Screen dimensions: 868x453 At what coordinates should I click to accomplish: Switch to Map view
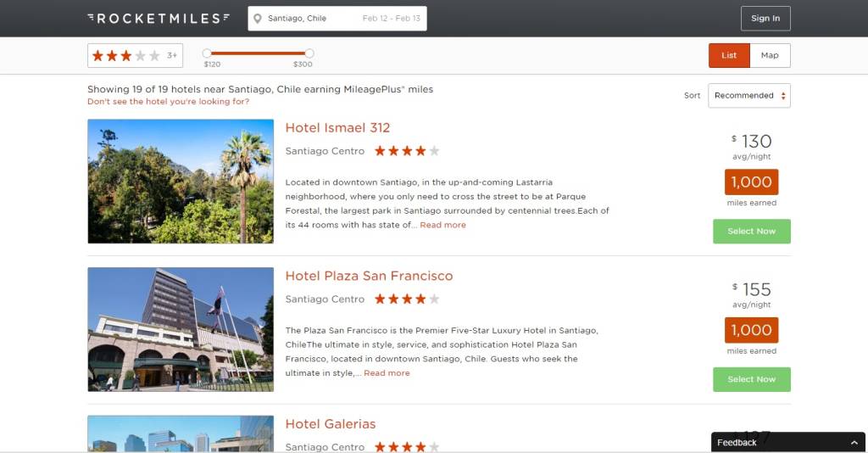coord(770,55)
